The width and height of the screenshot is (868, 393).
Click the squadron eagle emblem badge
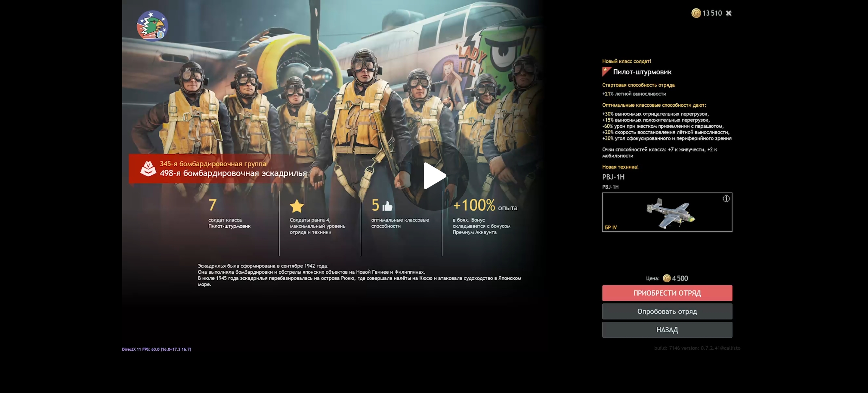click(152, 26)
